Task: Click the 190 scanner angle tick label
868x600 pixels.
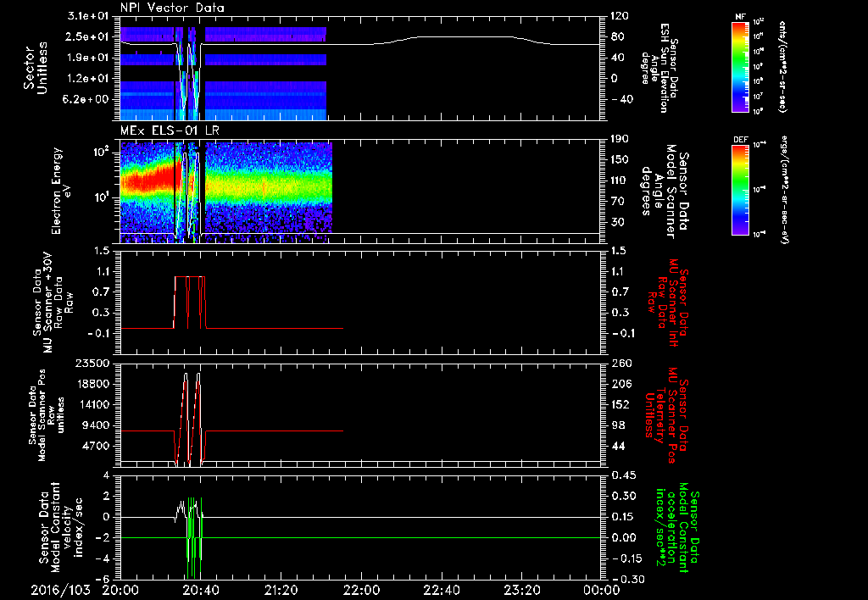Action: coord(620,139)
